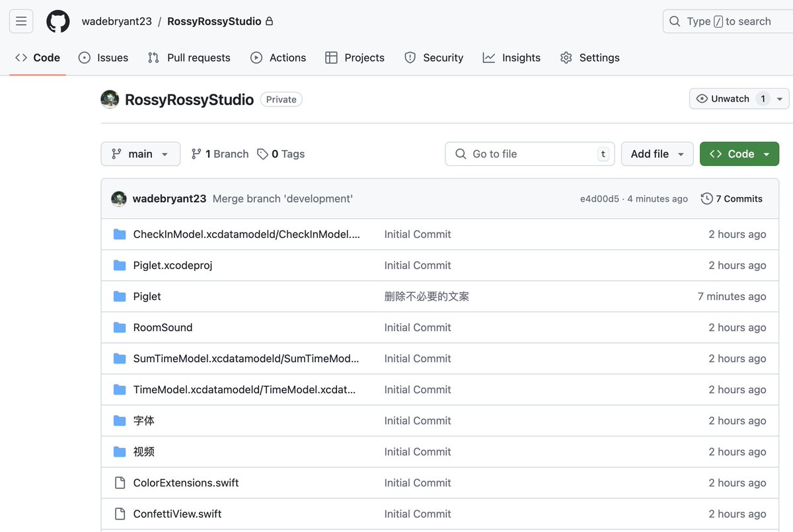The image size is (793, 532).
Task: Open Initial Commit message in ConfettiView.swift row
Action: point(418,513)
